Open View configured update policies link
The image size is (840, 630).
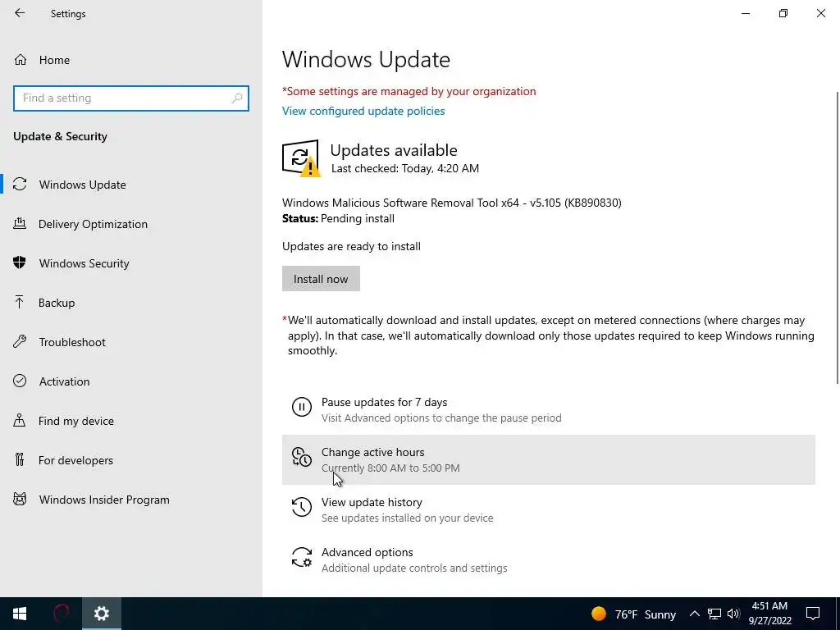[x=363, y=111]
